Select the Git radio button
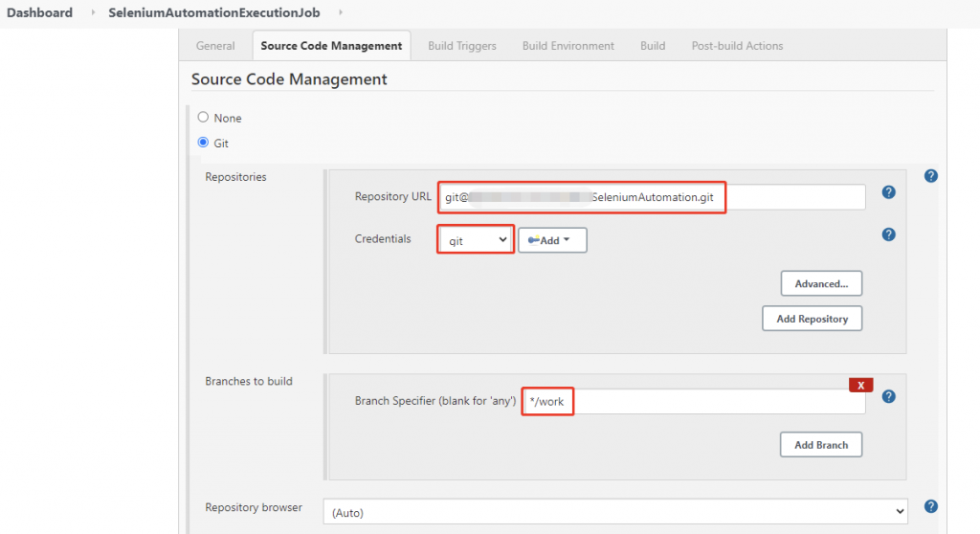980x534 pixels. (x=203, y=144)
